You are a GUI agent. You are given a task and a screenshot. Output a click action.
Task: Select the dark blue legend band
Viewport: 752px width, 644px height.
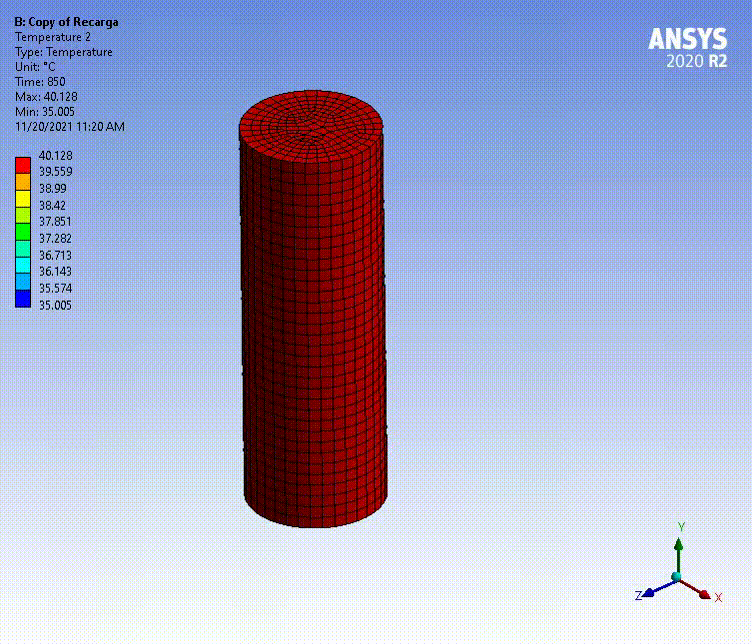coord(23,299)
